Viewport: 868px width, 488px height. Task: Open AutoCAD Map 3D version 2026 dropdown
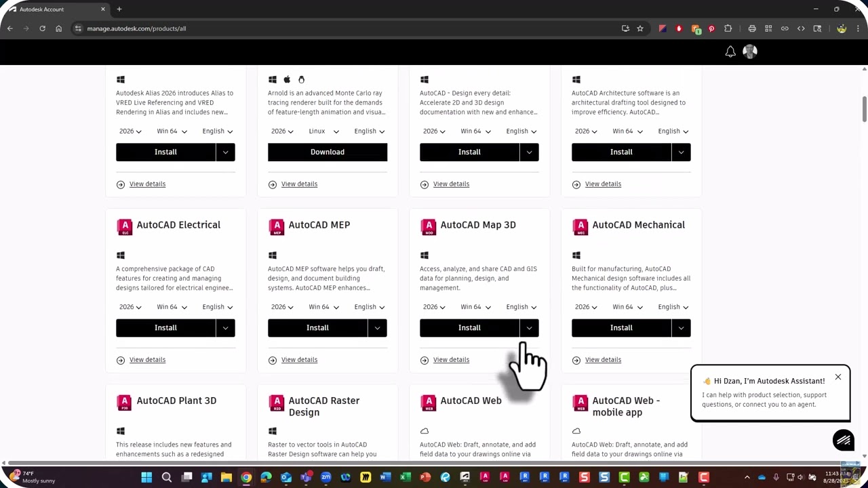tap(434, 307)
